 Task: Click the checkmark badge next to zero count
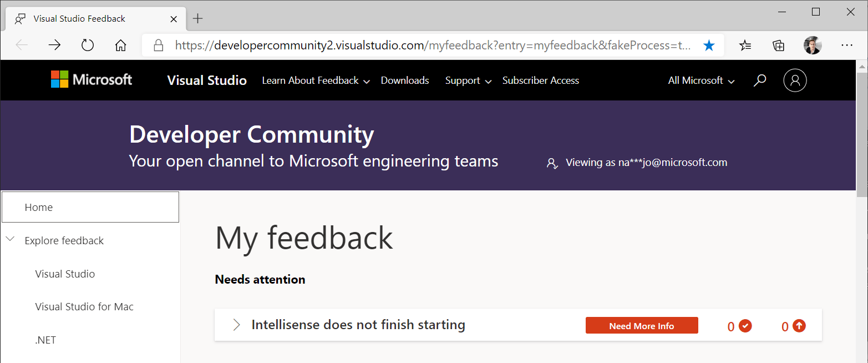(745, 326)
